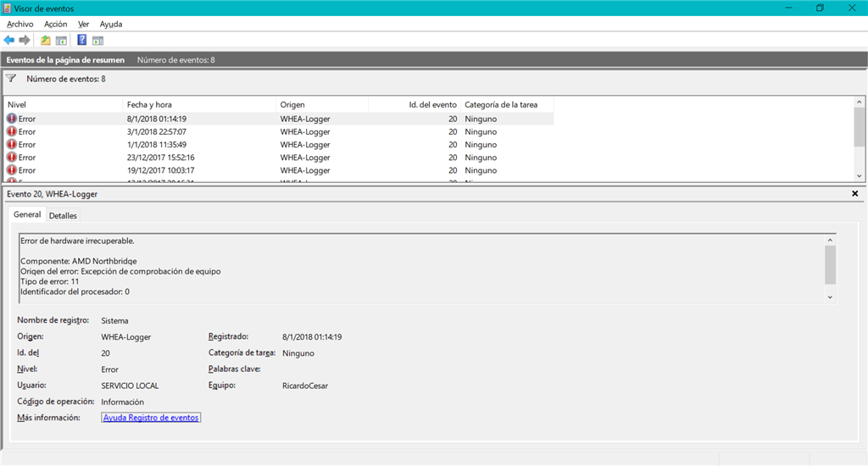This screenshot has height=466, width=868.
Task: Restore down the Visor de eventos window
Action: [820, 8]
